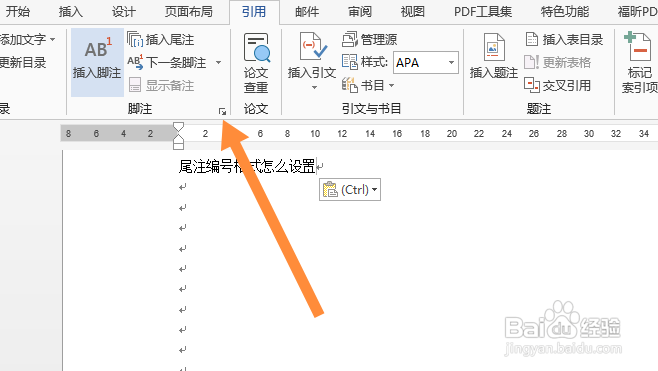Switch to the 审阅 (Review) tab
Image resolution: width=658 pixels, height=371 pixels.
coord(360,11)
